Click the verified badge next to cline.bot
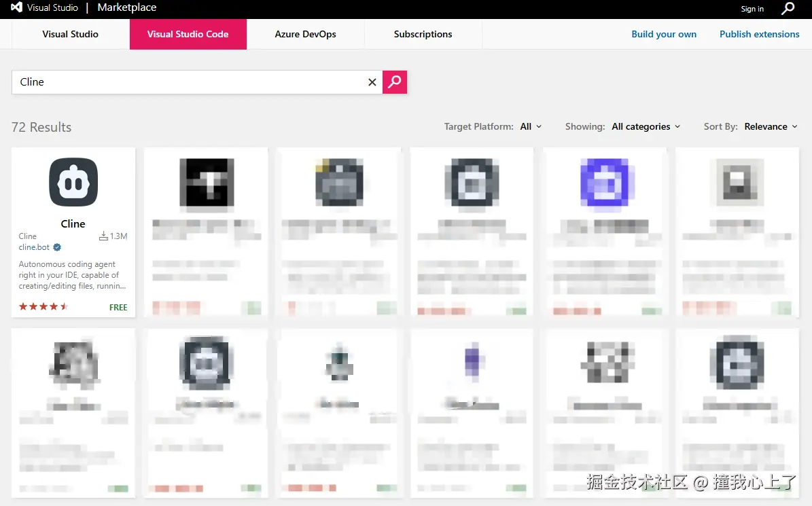 click(x=58, y=247)
